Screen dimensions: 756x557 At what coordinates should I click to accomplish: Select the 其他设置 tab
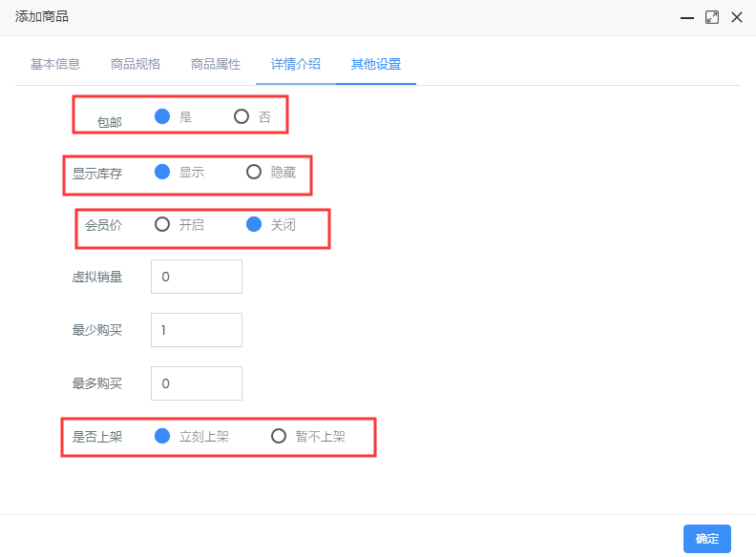tap(376, 65)
